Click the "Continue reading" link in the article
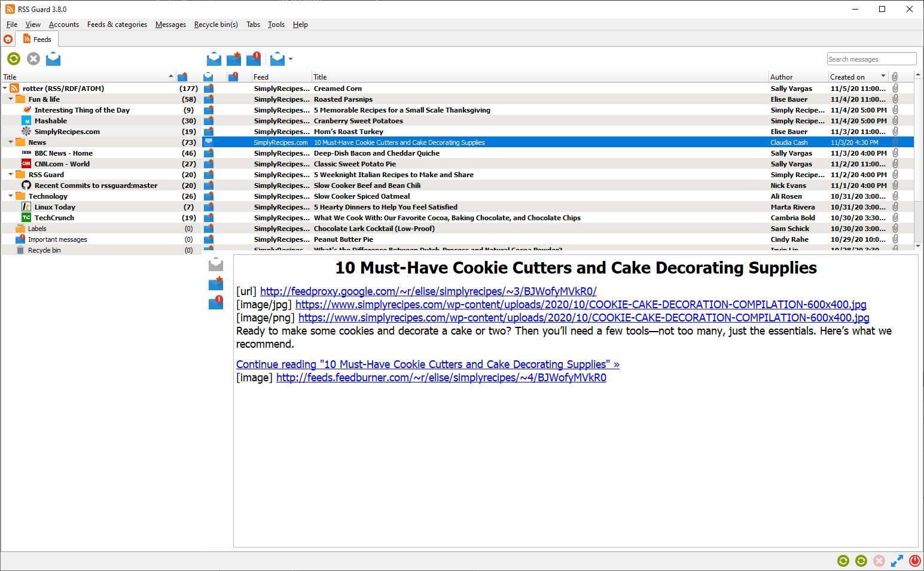Viewport: 924px width, 571px height. pyautogui.click(x=428, y=365)
